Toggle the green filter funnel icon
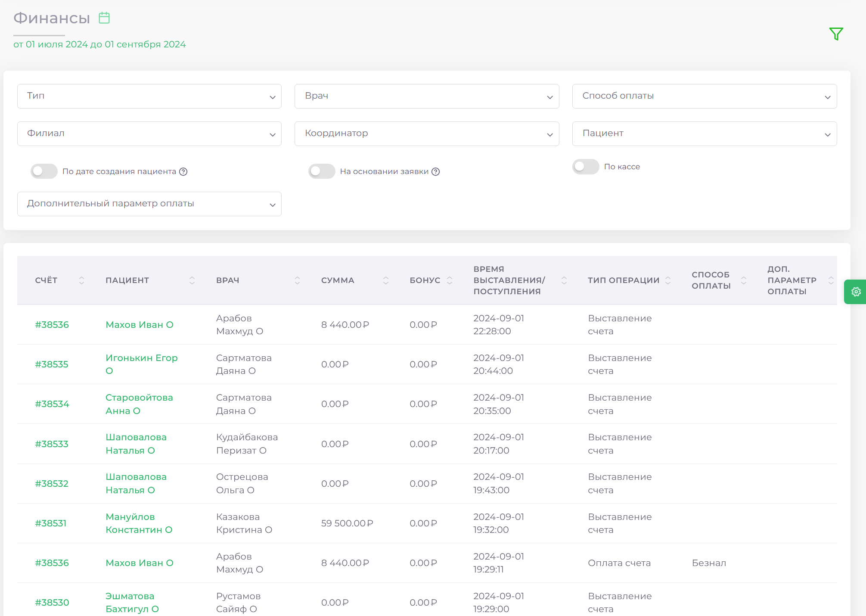The width and height of the screenshot is (866, 616). click(836, 34)
